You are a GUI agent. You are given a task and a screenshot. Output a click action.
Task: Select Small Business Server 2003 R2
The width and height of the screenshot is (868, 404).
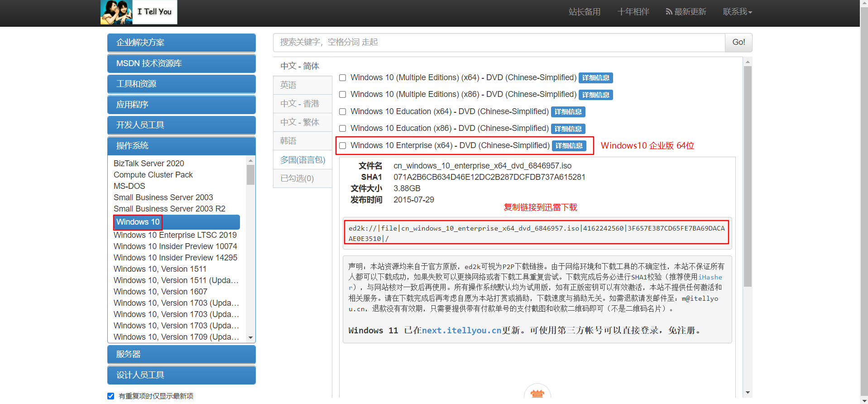point(169,209)
